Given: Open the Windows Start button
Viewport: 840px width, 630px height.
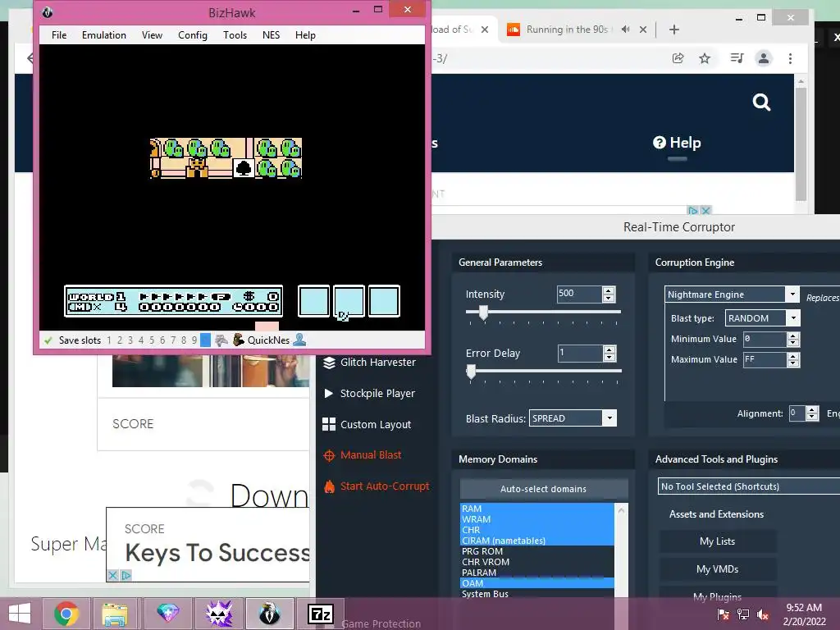Looking at the screenshot, I should [x=20, y=614].
